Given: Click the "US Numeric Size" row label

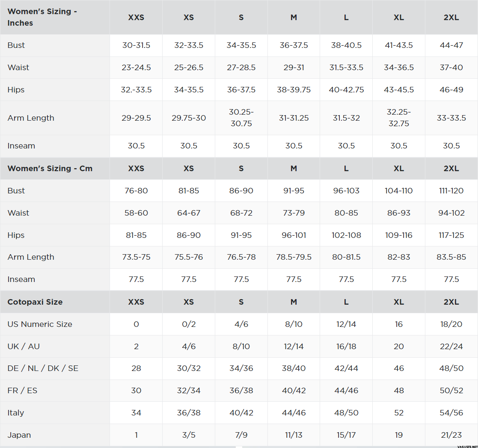Looking at the screenshot, I should coord(40,324).
